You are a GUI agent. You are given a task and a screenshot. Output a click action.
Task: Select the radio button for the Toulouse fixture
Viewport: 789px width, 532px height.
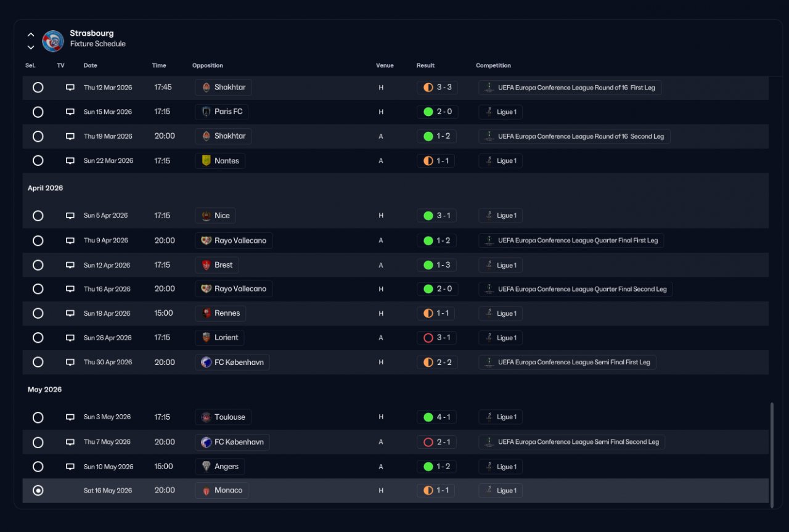coord(38,417)
